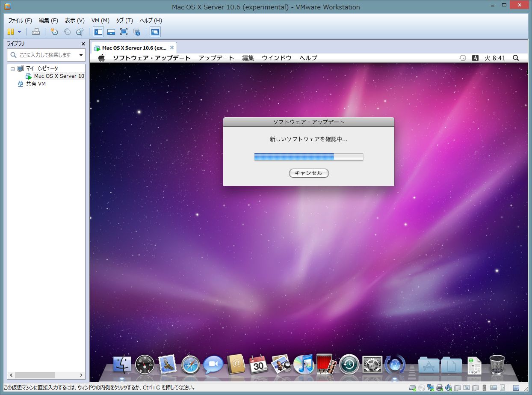
Task: Click the Send Ctrl+Alt+Del toolbar icon
Action: [x=36, y=32]
